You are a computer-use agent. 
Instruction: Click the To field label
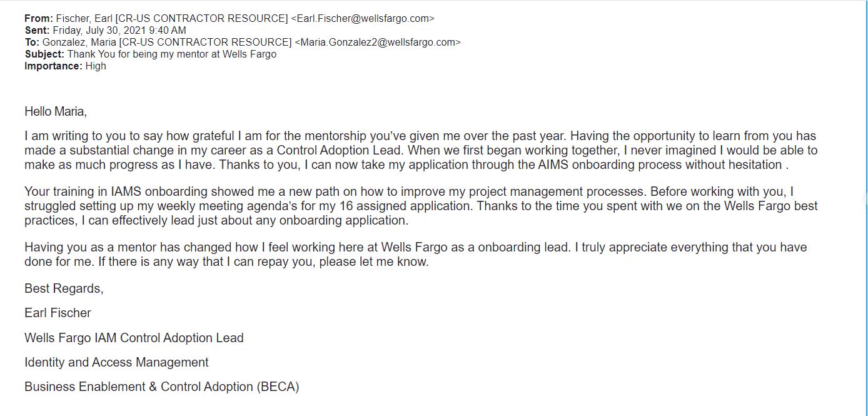[x=32, y=42]
